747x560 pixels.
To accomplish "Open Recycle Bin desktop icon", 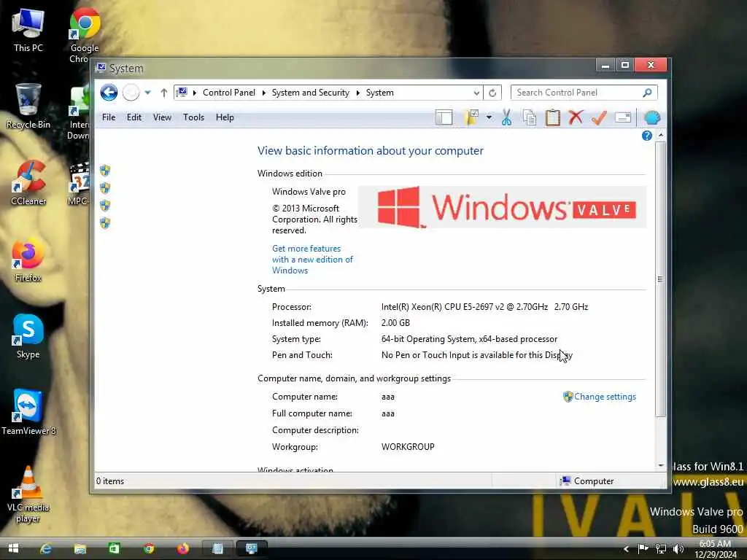I will [28, 106].
